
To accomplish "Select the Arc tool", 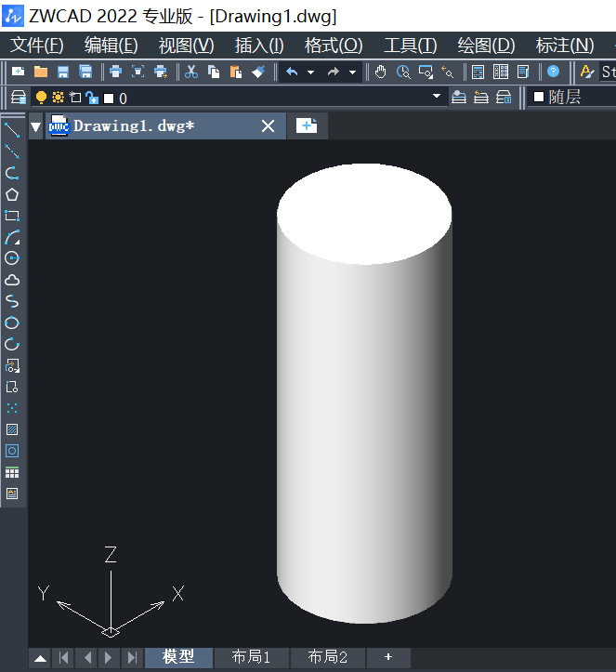I will pyautogui.click(x=12, y=237).
